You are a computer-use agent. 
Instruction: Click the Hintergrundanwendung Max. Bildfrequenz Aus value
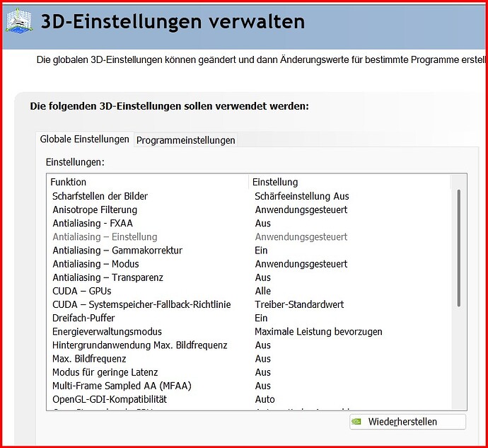point(262,345)
